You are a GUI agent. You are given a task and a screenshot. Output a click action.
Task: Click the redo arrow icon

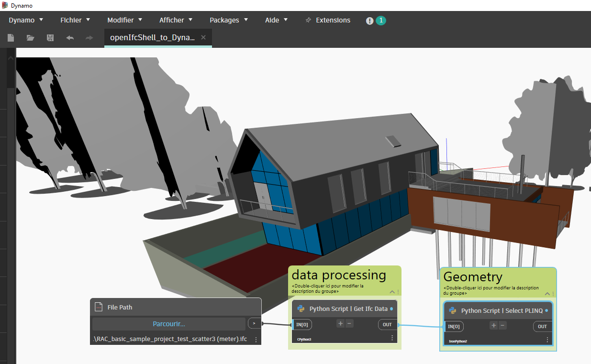(89, 37)
